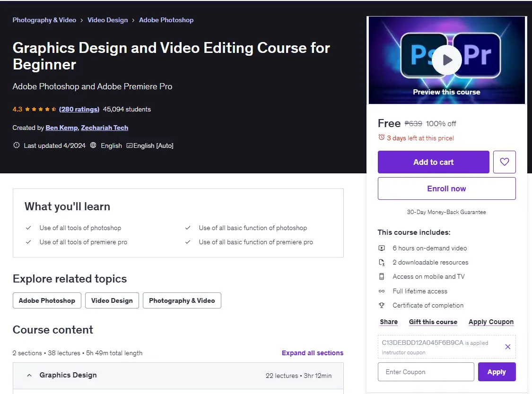Click the 4.3 rating number
532x394 pixels.
(x=17, y=109)
